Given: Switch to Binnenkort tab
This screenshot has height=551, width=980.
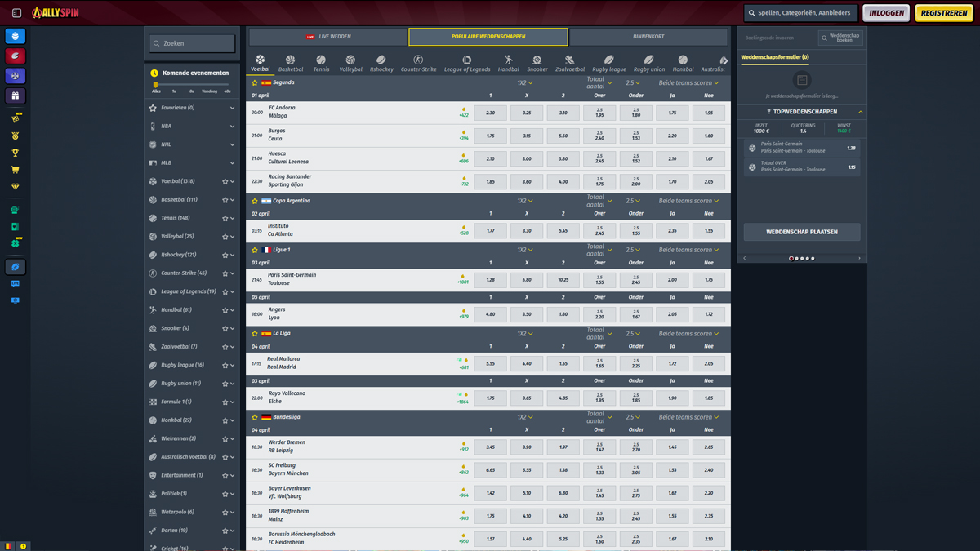Looking at the screenshot, I should click(648, 37).
